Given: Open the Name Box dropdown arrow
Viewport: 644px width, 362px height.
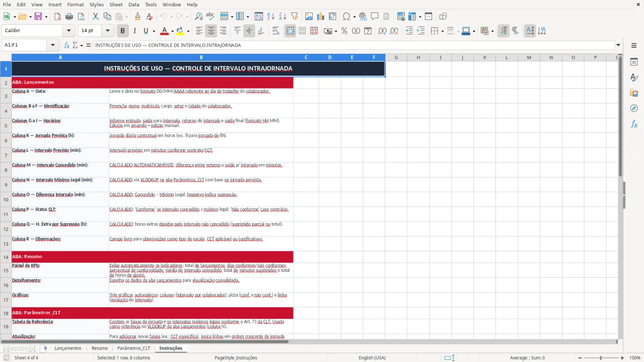Looking at the screenshot, I should click(53, 45).
